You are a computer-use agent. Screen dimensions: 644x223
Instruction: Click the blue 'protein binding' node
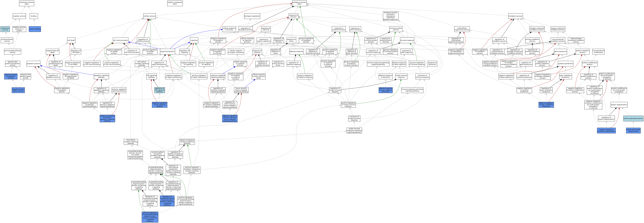[x=35, y=29]
